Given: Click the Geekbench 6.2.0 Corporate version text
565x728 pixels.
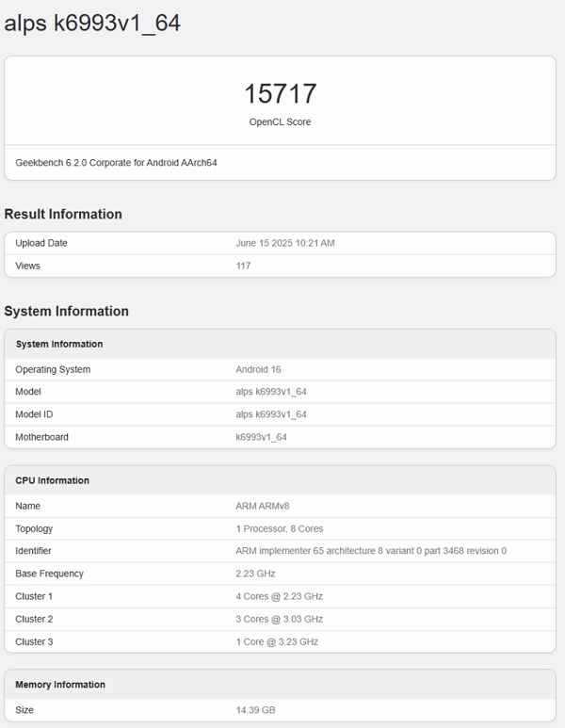Looking at the screenshot, I should coord(116,163).
